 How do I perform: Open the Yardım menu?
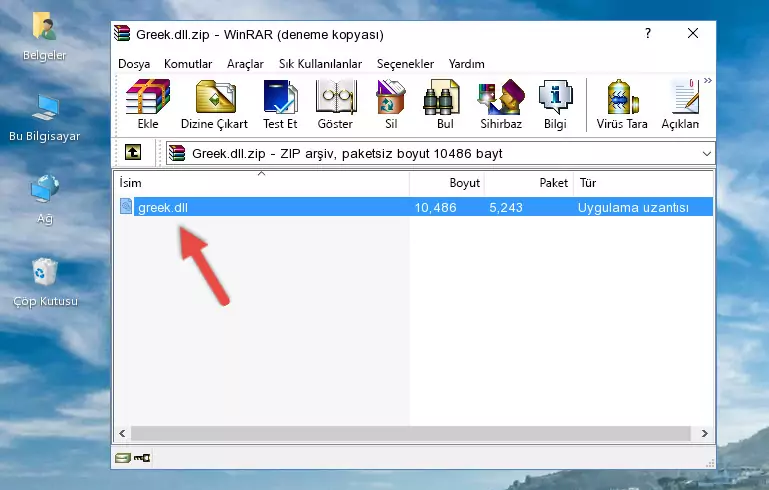click(466, 64)
